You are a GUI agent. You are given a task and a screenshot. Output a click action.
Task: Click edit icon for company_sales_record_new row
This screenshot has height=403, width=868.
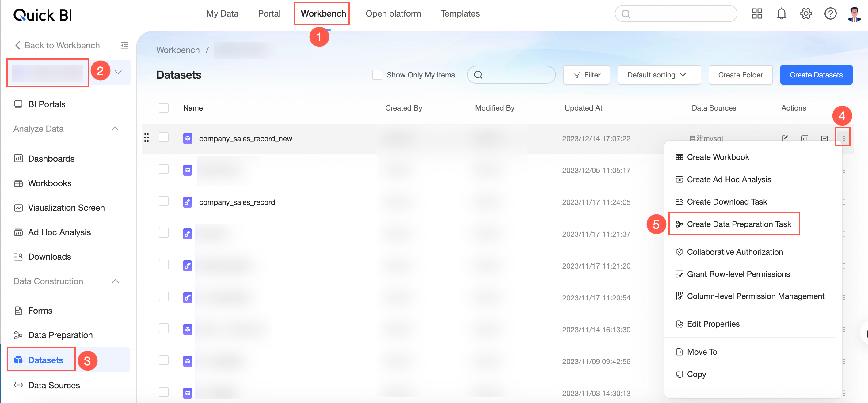tap(785, 138)
